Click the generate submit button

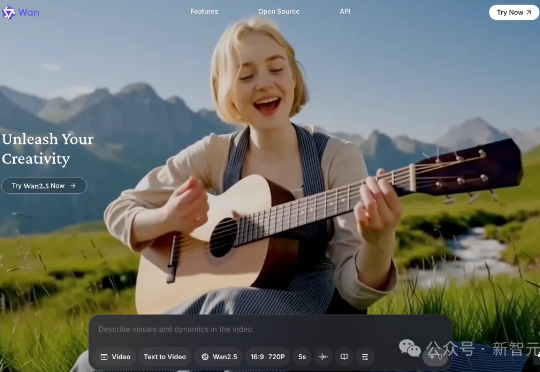pyautogui.click(x=435, y=357)
